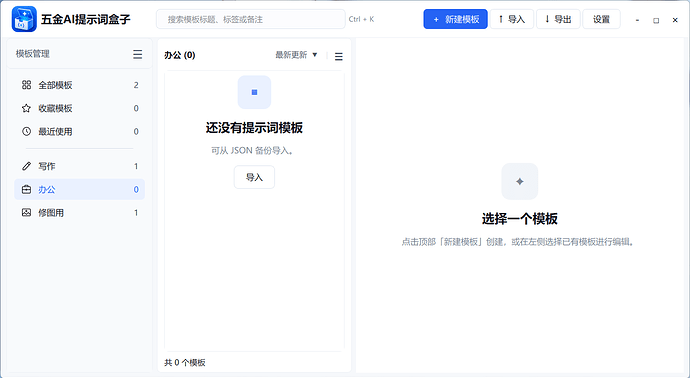Click the sparkle icon above 选择一个模板
690x378 pixels.
[x=520, y=181]
